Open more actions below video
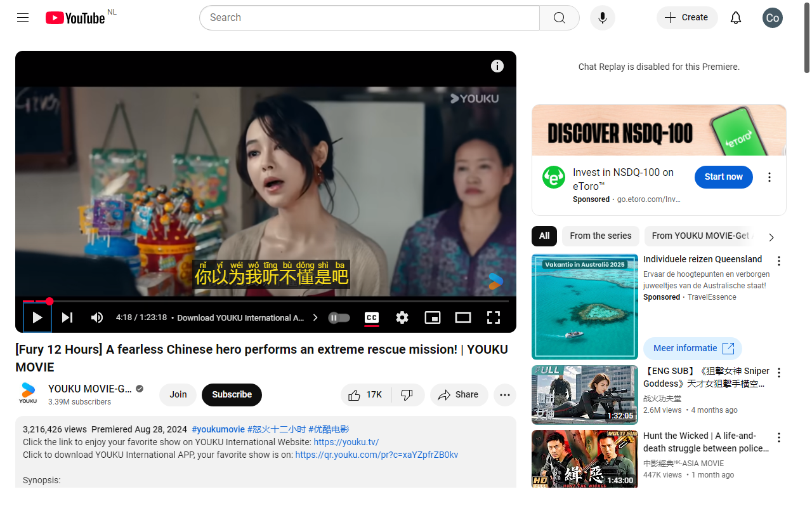This screenshot has height=508, width=812. 505,395
